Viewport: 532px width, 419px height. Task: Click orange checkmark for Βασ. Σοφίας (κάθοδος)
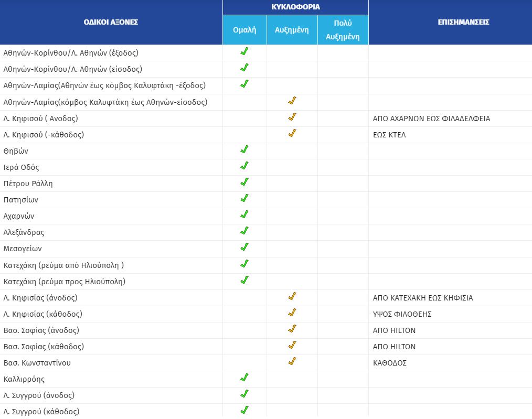click(x=292, y=346)
